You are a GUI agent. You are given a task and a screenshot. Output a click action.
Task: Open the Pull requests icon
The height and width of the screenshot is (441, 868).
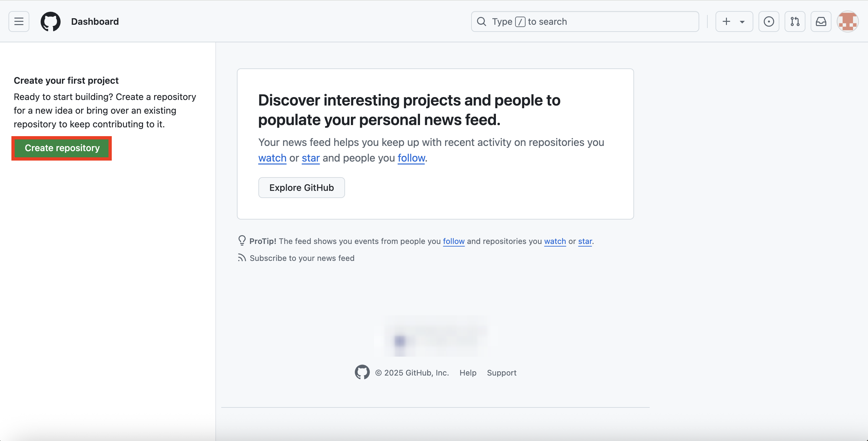(x=795, y=21)
